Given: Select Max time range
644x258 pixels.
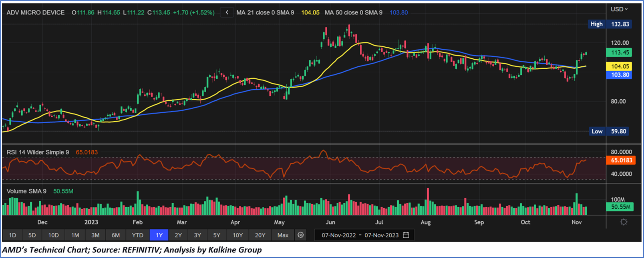Looking at the screenshot, I should tap(283, 235).
